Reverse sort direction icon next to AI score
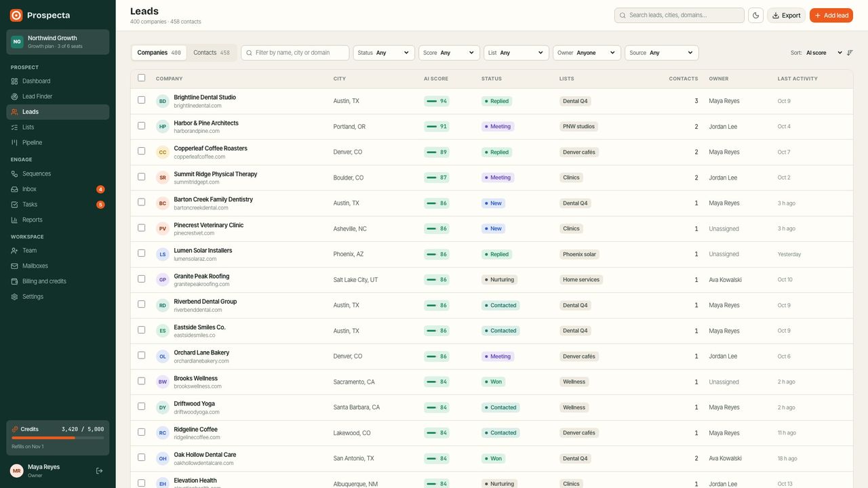This screenshot has height=488, width=868. coord(850,53)
